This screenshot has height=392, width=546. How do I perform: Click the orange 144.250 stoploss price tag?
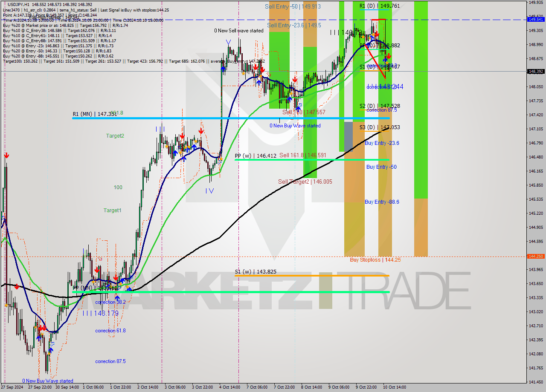click(x=536, y=257)
